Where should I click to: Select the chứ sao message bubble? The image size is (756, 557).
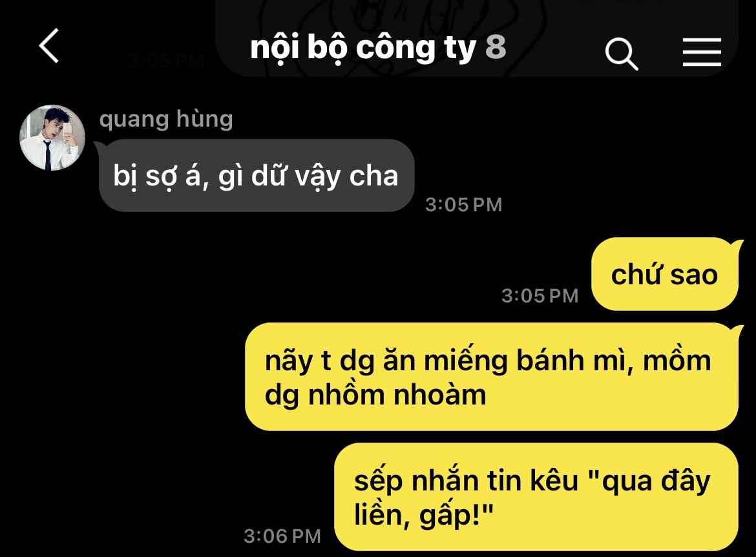665,274
